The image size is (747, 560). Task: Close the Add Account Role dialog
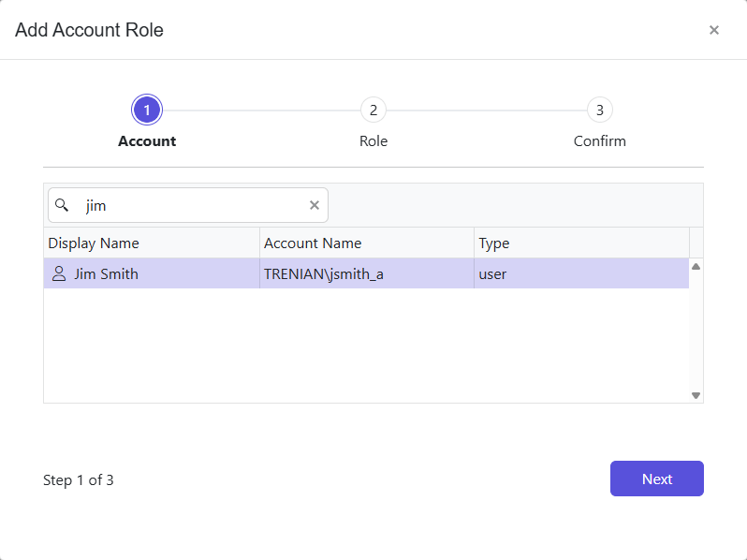pos(713,30)
